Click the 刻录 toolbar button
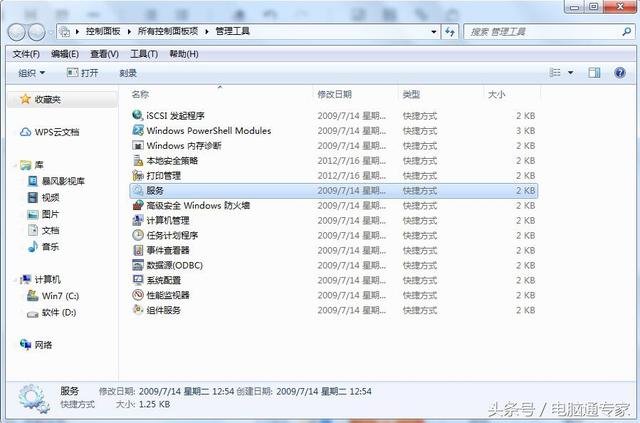 [x=128, y=73]
